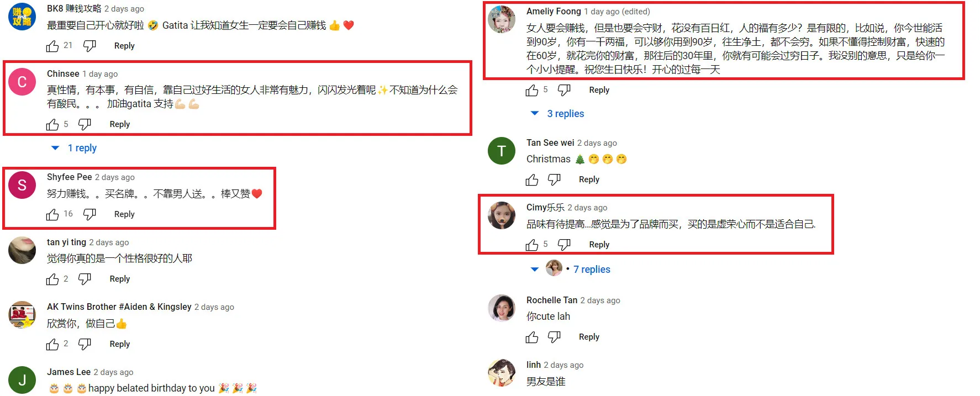Dislike Rochelle Tan's comment
Viewport: 980px width, 396px height.
(x=554, y=337)
